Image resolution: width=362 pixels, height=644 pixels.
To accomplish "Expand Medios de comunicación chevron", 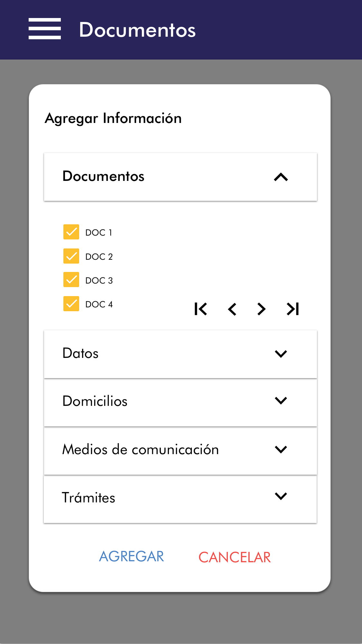I will click(x=281, y=449).
